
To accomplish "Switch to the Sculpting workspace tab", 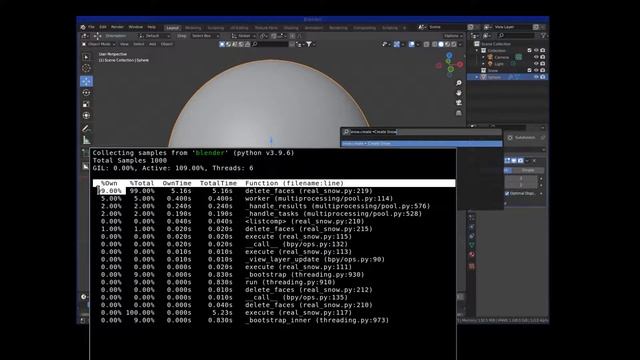I will click(x=216, y=28).
